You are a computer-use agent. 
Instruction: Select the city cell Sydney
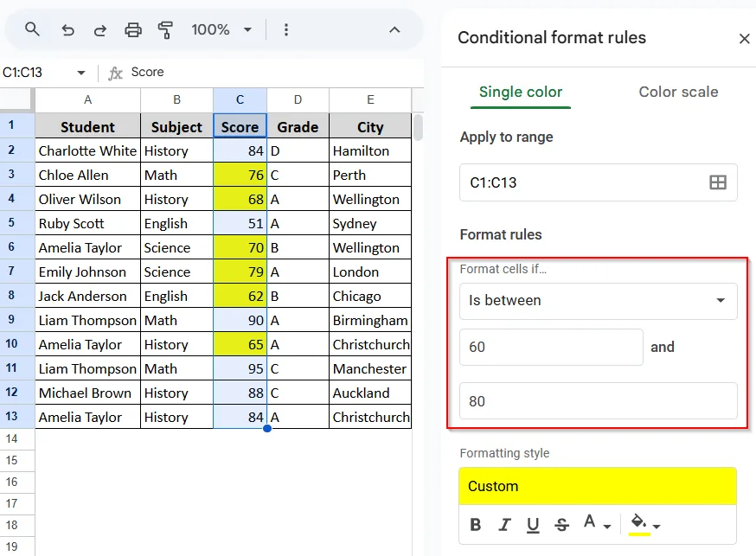[x=370, y=223]
